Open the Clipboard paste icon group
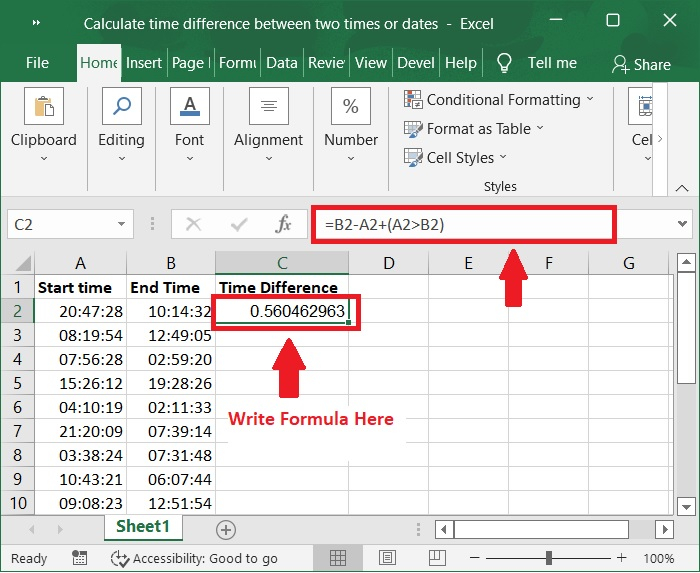Image resolution: width=700 pixels, height=573 pixels. [44, 106]
